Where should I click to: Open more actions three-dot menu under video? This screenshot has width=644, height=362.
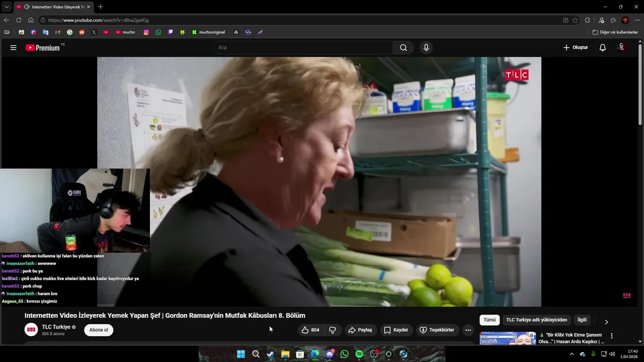pos(468,330)
